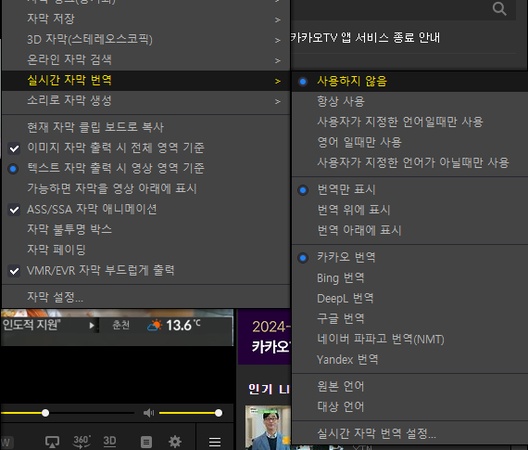This screenshot has height=450, width=528.
Task: Open the 원본 언어 submenu
Action: coord(410,386)
